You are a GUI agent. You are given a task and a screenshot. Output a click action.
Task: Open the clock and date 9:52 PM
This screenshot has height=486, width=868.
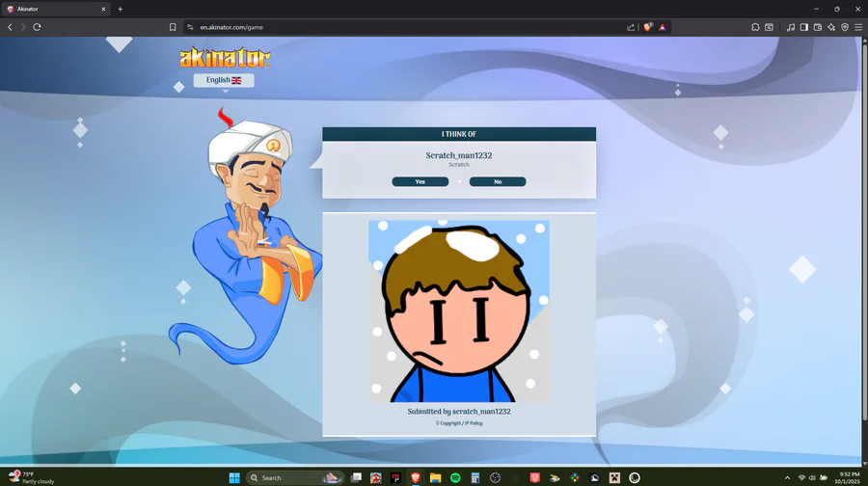(x=849, y=477)
